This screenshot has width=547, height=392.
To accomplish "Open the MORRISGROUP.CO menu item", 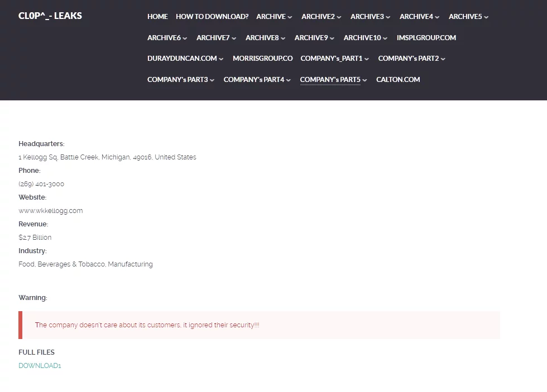I will [262, 59].
